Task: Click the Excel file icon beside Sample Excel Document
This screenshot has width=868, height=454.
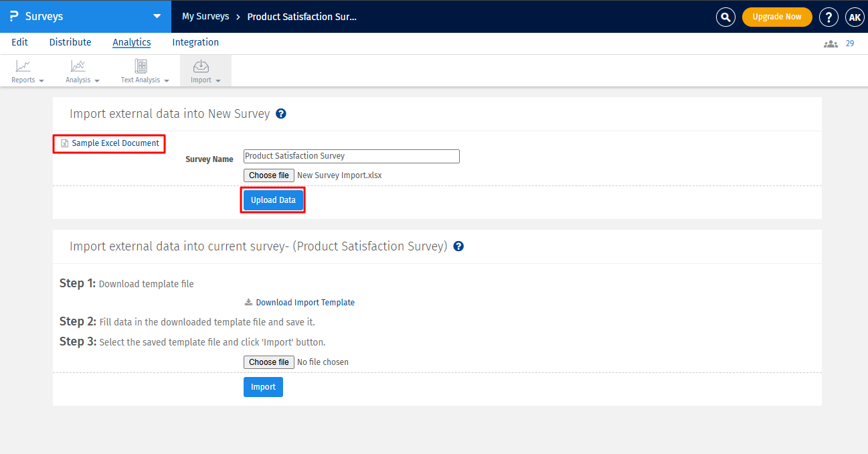Action: coord(65,143)
